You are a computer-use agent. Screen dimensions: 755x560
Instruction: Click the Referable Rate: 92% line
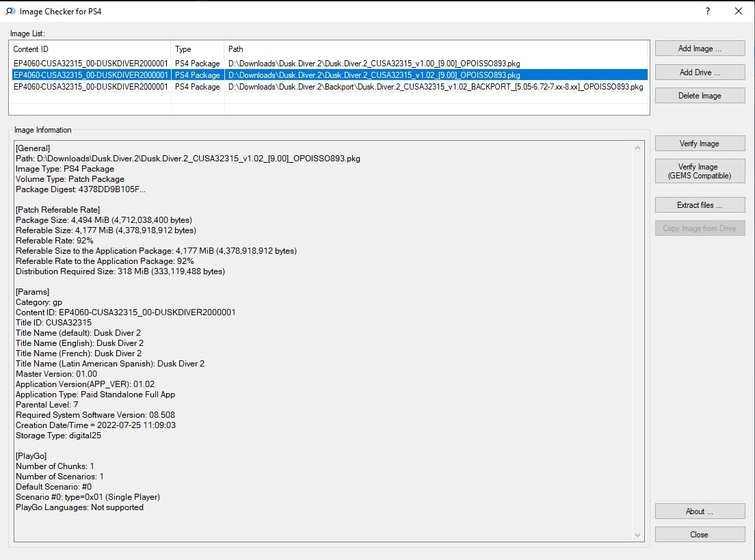pos(55,241)
